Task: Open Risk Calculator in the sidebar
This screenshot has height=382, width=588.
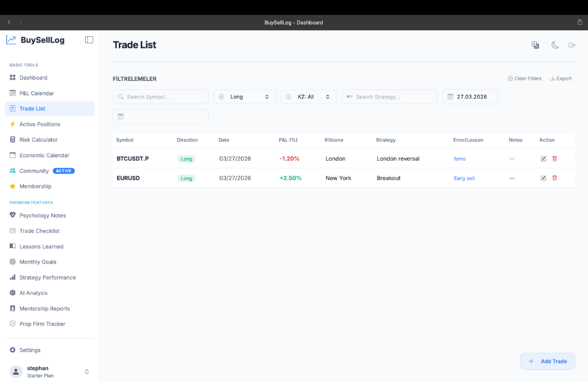Action: (38, 140)
